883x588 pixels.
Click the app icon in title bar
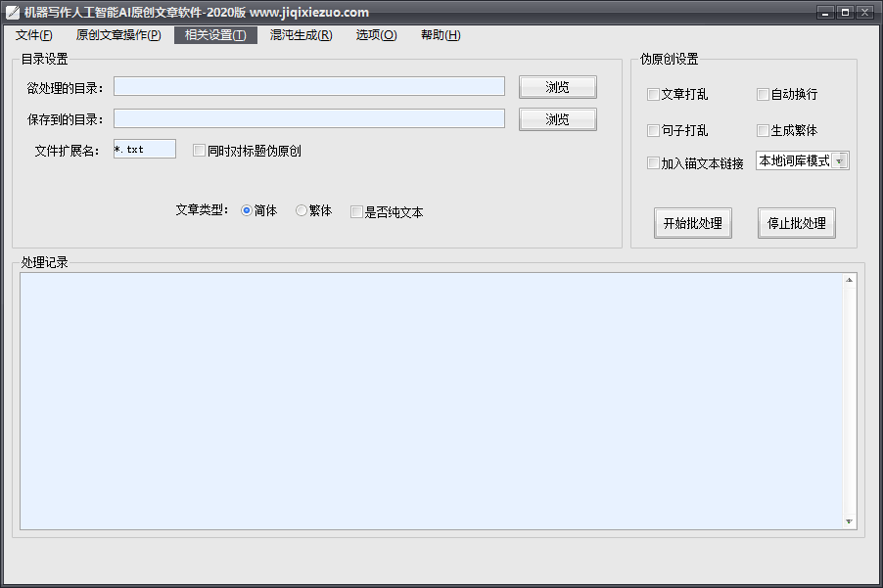(13, 13)
